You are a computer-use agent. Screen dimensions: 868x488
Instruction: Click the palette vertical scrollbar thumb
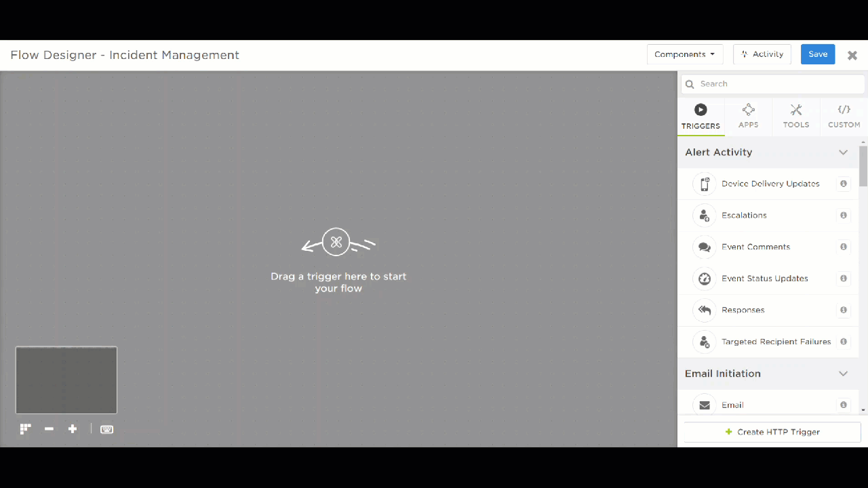pyautogui.click(x=863, y=166)
